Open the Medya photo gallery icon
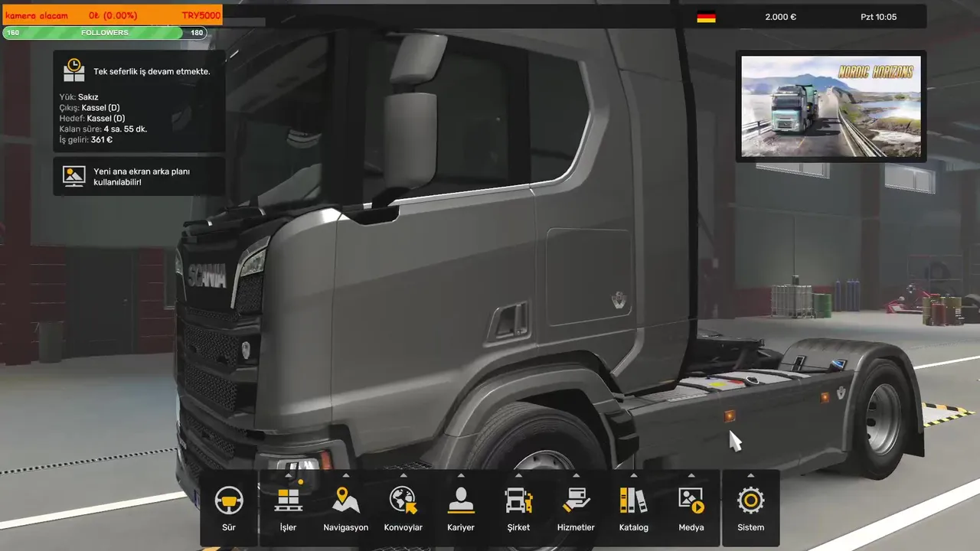The width and height of the screenshot is (980, 551). (x=691, y=500)
